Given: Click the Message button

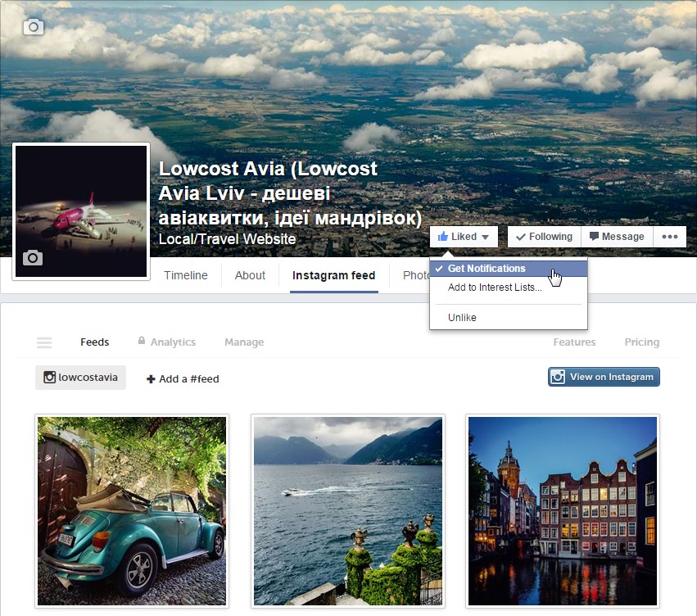Looking at the screenshot, I should pos(617,237).
